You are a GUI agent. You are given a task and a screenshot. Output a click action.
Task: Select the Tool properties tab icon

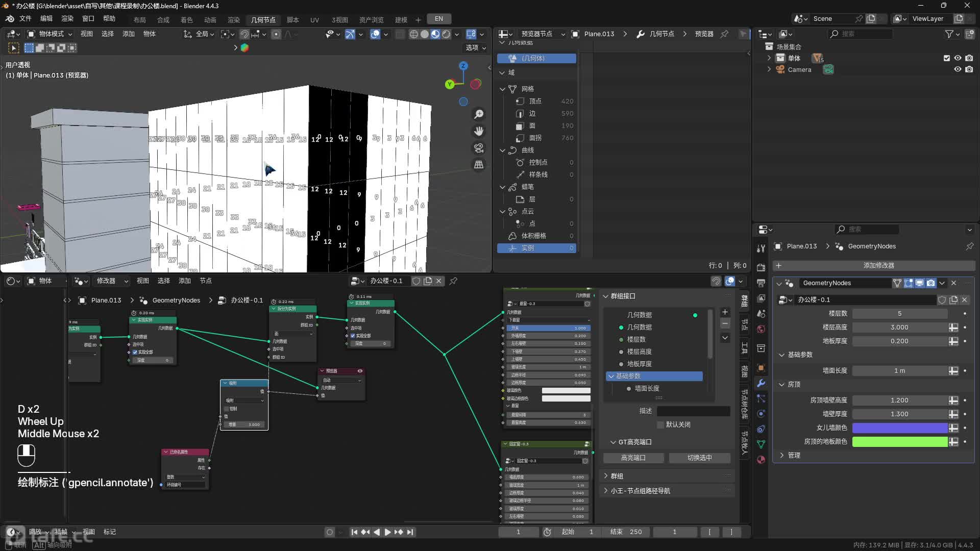pyautogui.click(x=761, y=248)
